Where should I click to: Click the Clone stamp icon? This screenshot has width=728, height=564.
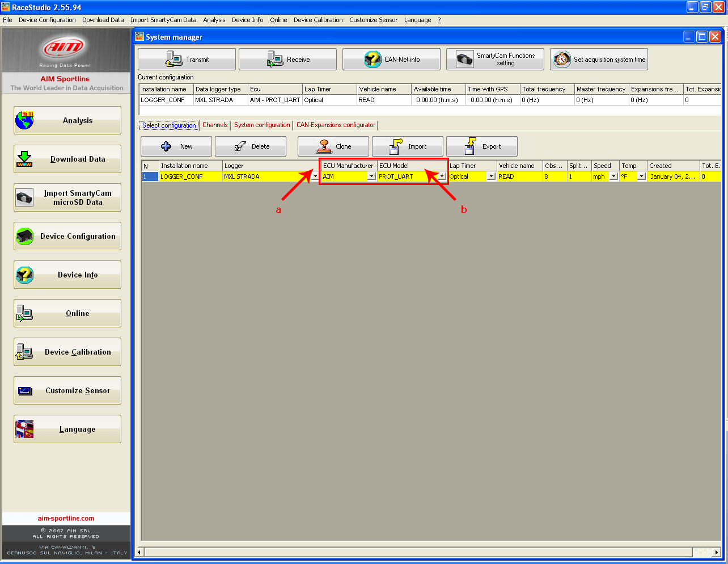[324, 146]
